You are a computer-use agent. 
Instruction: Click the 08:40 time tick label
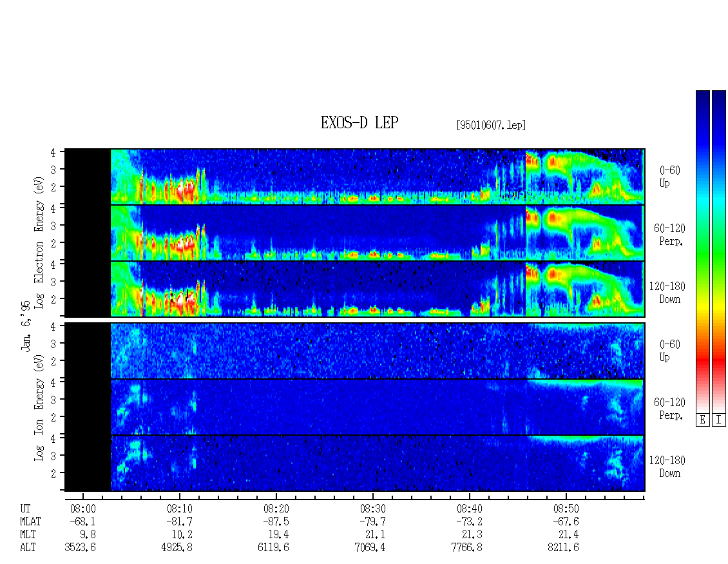click(x=470, y=509)
